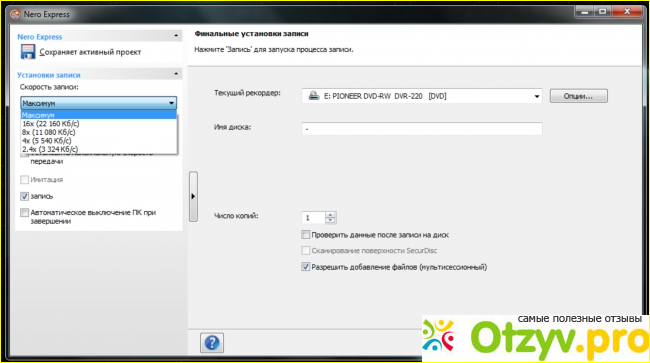This screenshot has height=363, width=650.
Task: Increase Число копий with the up arrow
Action: (330, 215)
